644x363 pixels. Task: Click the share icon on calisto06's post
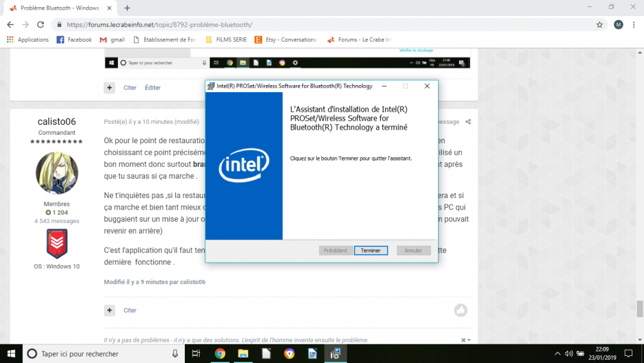(x=468, y=122)
